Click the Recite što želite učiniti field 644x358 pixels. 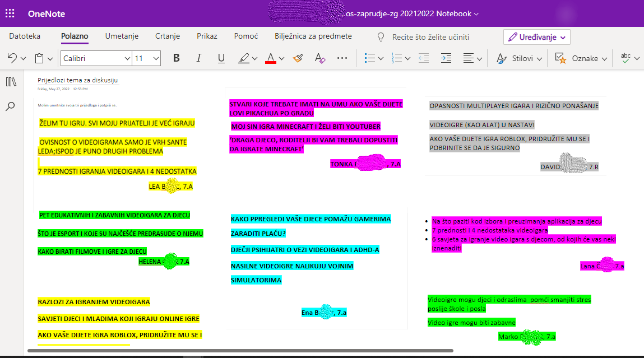click(x=430, y=37)
